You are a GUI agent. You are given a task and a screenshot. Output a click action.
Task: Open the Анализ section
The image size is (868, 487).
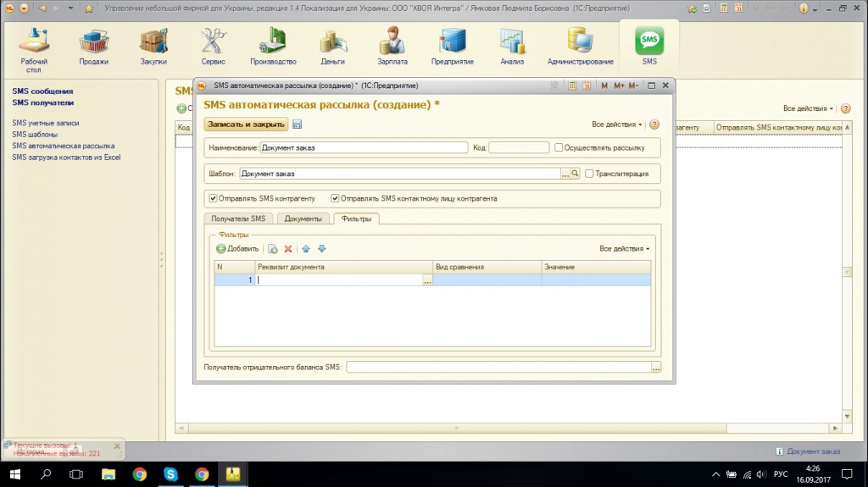pyautogui.click(x=512, y=48)
